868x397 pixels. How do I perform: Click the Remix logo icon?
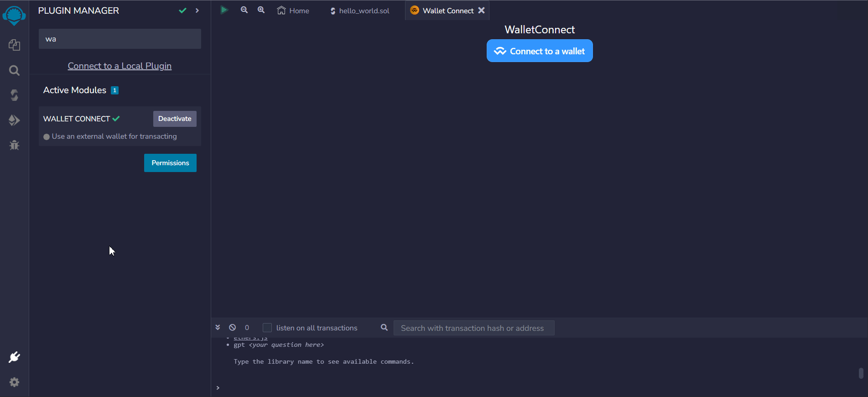tap(14, 16)
